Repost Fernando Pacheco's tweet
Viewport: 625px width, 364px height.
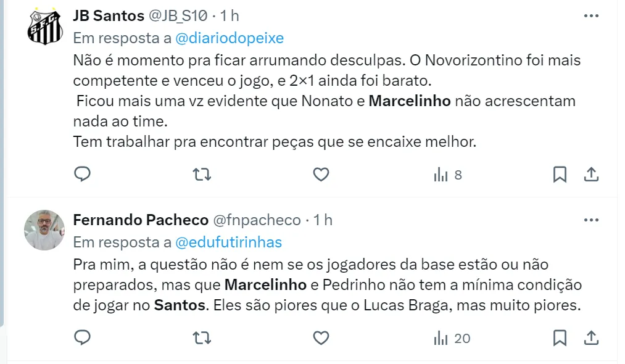[202, 337]
